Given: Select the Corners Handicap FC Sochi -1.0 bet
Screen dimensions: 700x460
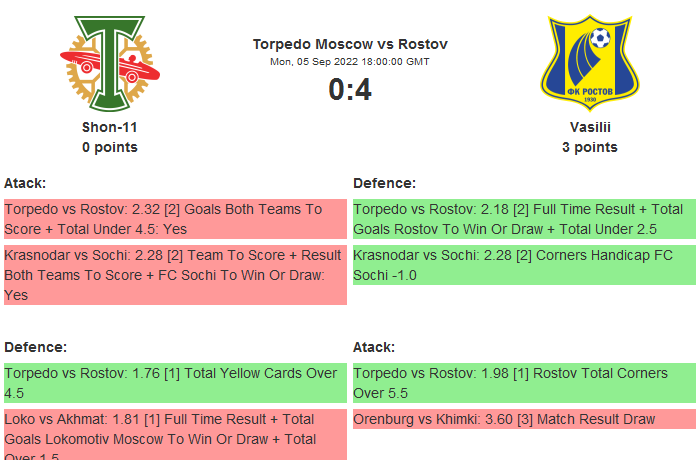Looking at the screenshot, I should (x=524, y=265).
